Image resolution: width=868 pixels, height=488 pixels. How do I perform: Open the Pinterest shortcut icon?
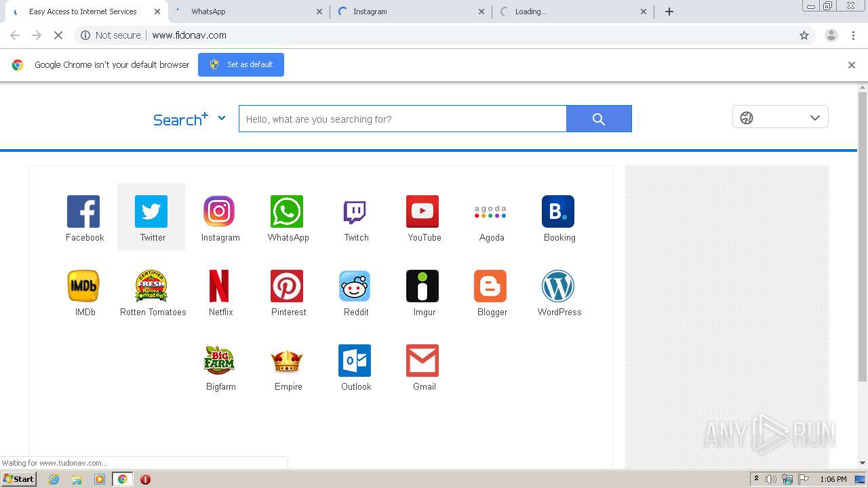click(x=287, y=286)
